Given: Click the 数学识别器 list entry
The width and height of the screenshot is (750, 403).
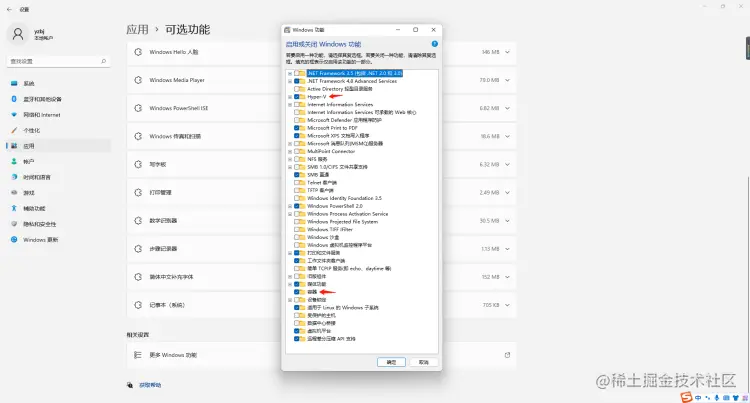Looking at the screenshot, I should point(321,220).
